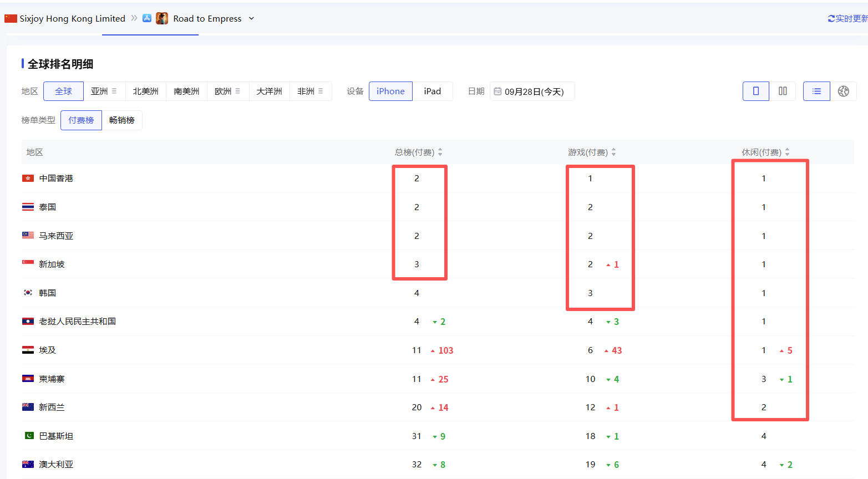Open the 亚洲 region sub-menu
The width and height of the screenshot is (868, 479).
(114, 91)
